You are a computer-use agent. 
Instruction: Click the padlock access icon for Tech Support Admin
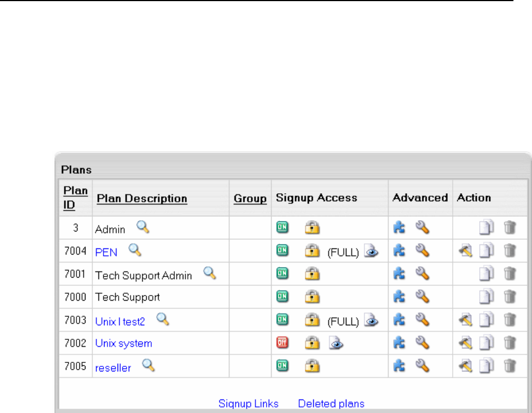[x=311, y=274]
